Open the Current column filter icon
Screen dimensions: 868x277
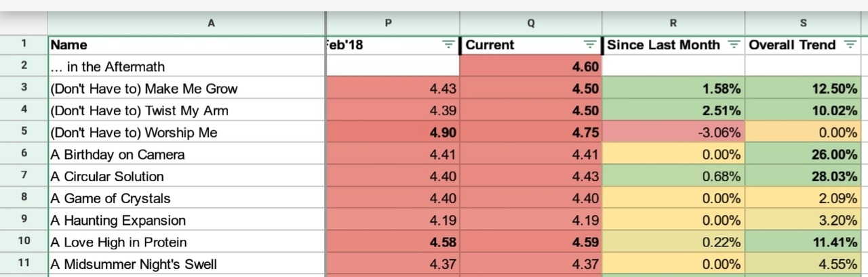(x=591, y=45)
